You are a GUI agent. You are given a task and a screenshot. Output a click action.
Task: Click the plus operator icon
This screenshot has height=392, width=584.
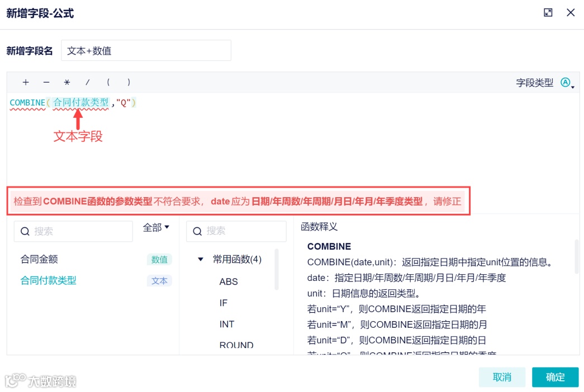point(26,82)
